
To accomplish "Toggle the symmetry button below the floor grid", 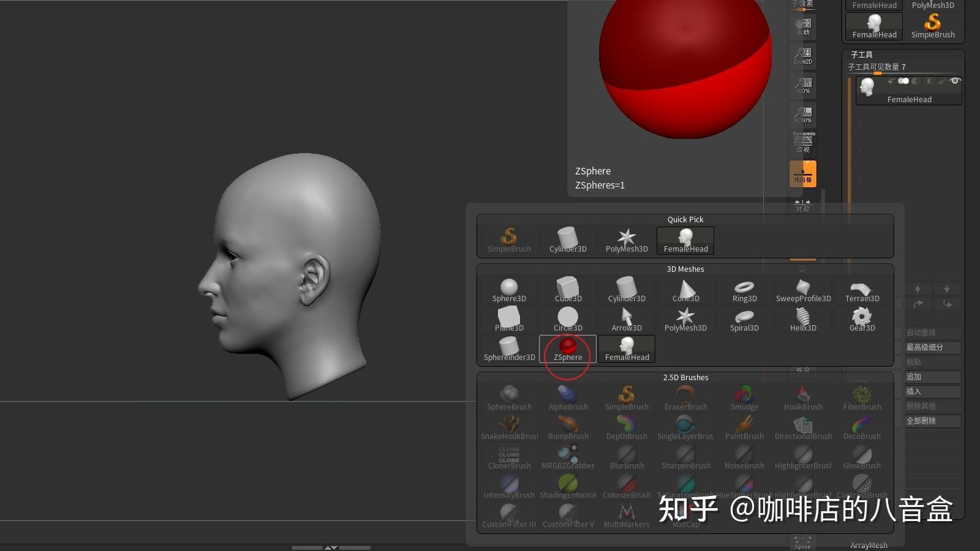I will (803, 205).
